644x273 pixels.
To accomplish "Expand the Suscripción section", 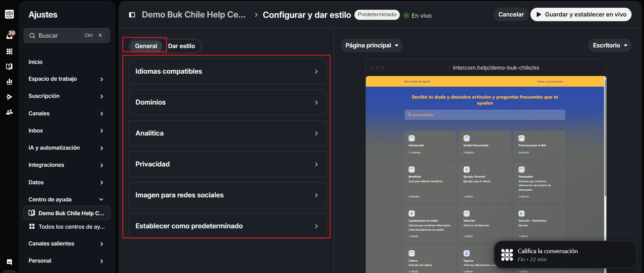I will coord(66,96).
